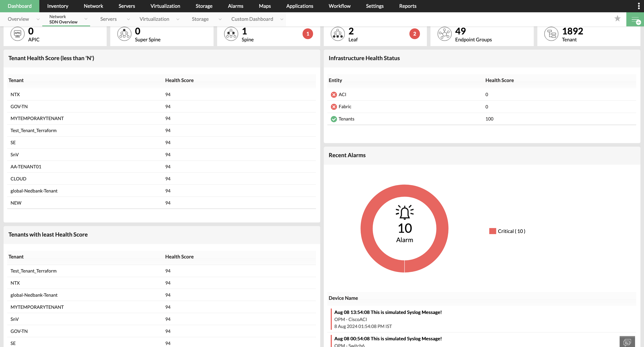This screenshot has height=347, width=644.
Task: Open the Alarms menu
Action: (x=235, y=6)
